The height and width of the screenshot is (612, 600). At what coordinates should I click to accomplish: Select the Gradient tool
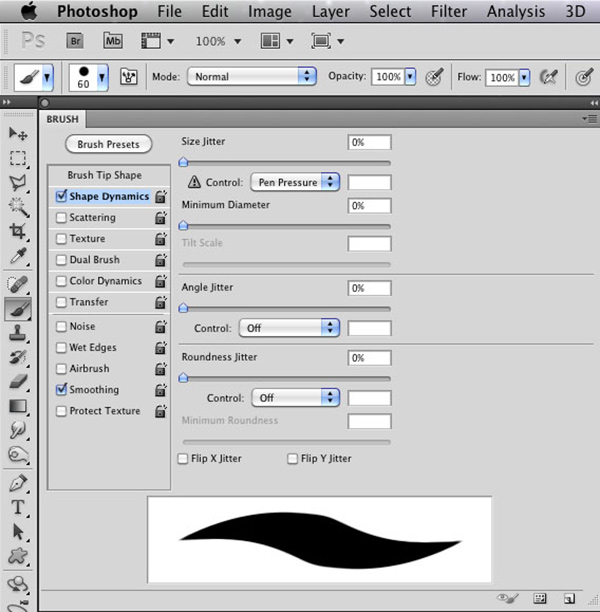(18, 406)
